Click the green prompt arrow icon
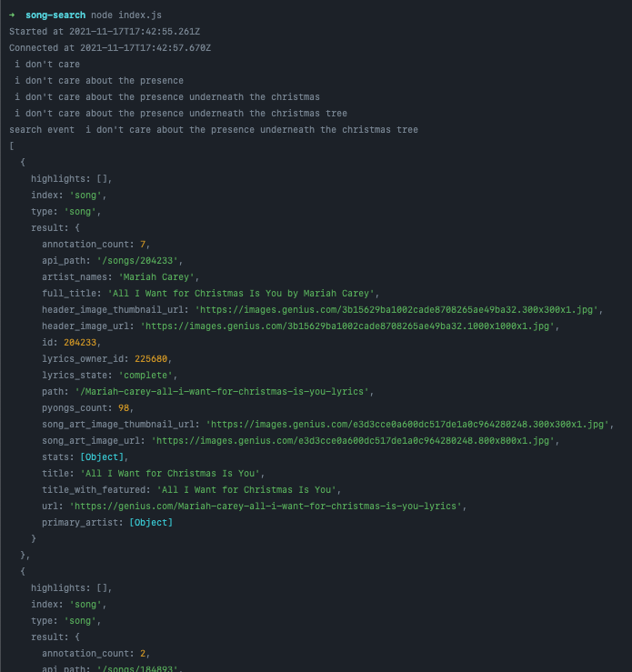Viewport: 632px width, 672px height. click(x=12, y=15)
